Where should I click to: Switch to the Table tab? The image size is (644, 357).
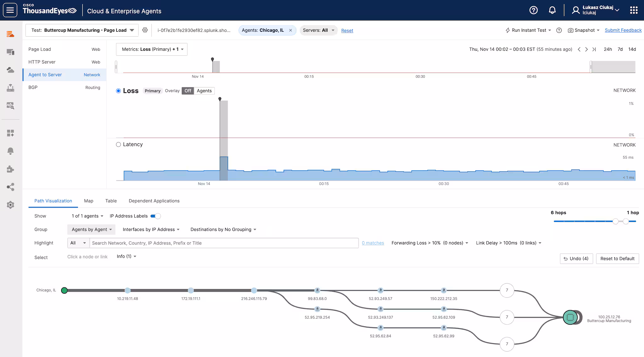tap(111, 201)
